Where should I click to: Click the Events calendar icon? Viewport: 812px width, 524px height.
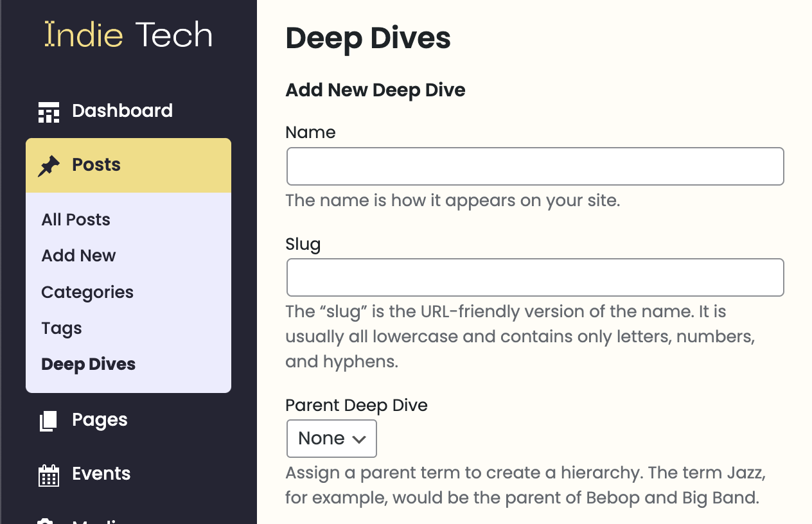pos(49,475)
